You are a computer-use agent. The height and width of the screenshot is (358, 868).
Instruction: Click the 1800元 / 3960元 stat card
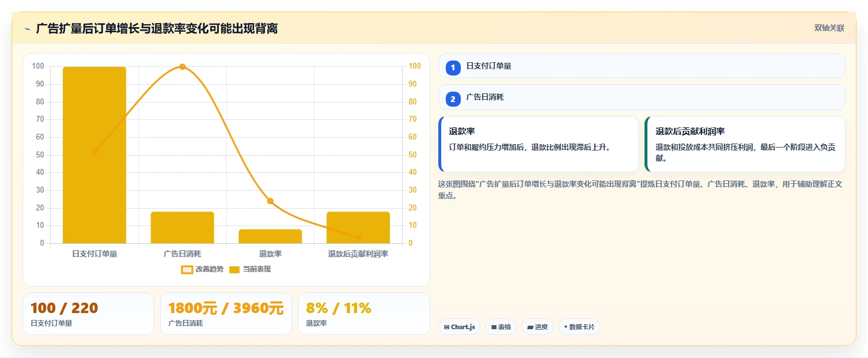point(226,314)
